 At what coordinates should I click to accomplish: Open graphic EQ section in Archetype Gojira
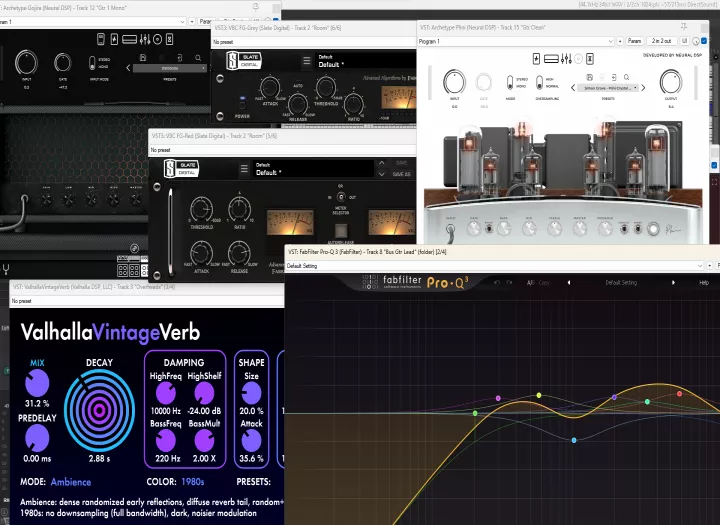click(145, 39)
